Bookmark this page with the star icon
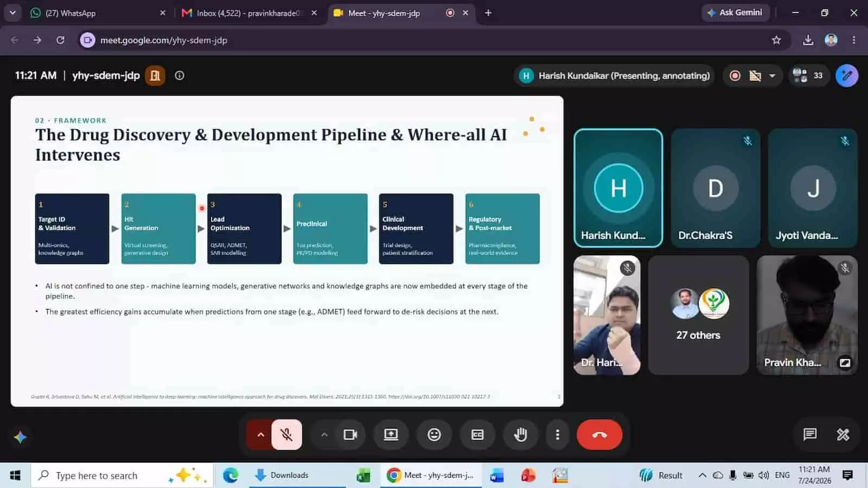 coord(776,40)
